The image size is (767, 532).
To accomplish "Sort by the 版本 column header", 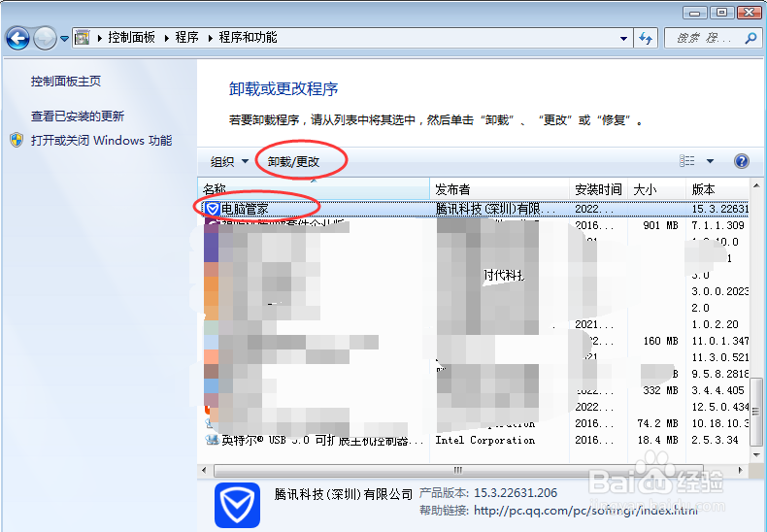I will (x=717, y=189).
